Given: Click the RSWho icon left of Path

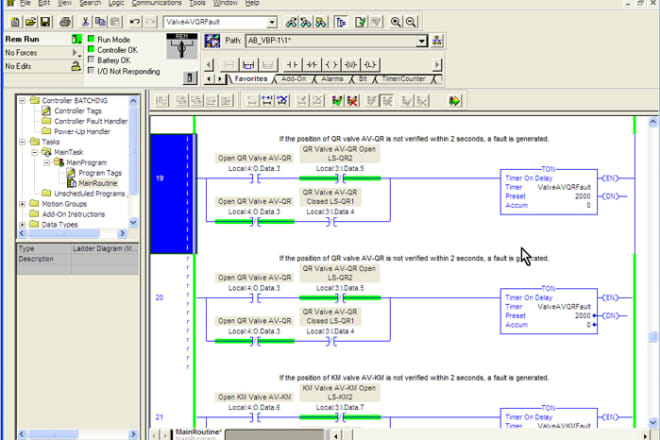Looking at the screenshot, I should point(212,41).
